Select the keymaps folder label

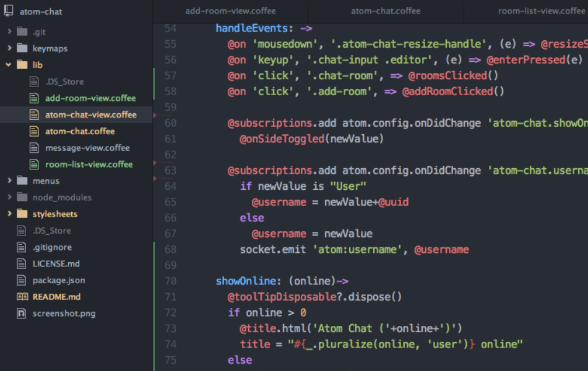[x=50, y=48]
